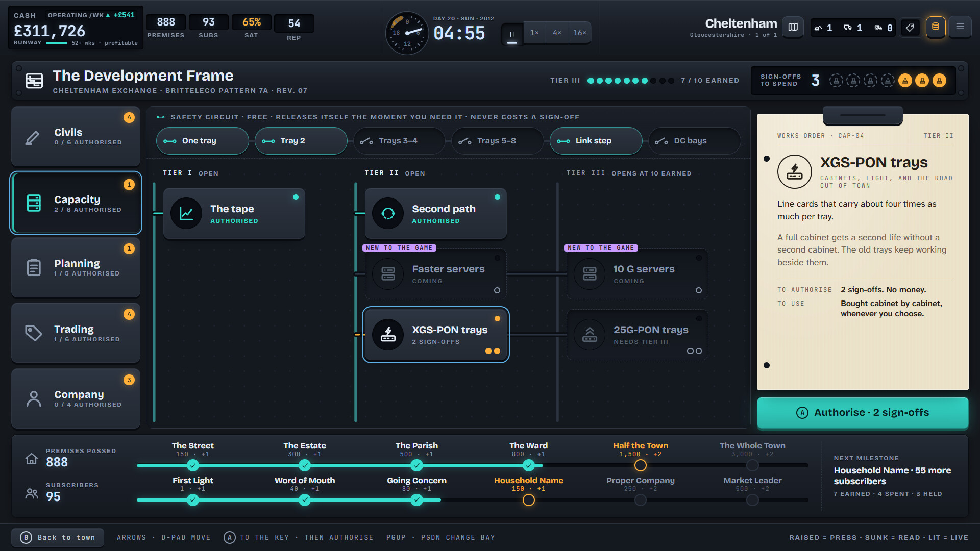Click Back to town button
Image resolution: width=980 pixels, height=551 pixels.
coord(58,537)
